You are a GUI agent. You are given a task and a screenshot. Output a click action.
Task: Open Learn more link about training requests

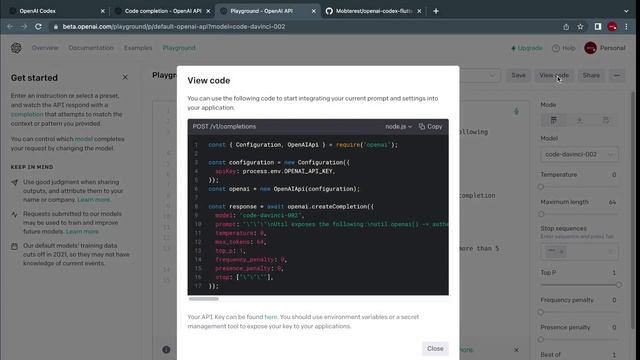(x=82, y=231)
